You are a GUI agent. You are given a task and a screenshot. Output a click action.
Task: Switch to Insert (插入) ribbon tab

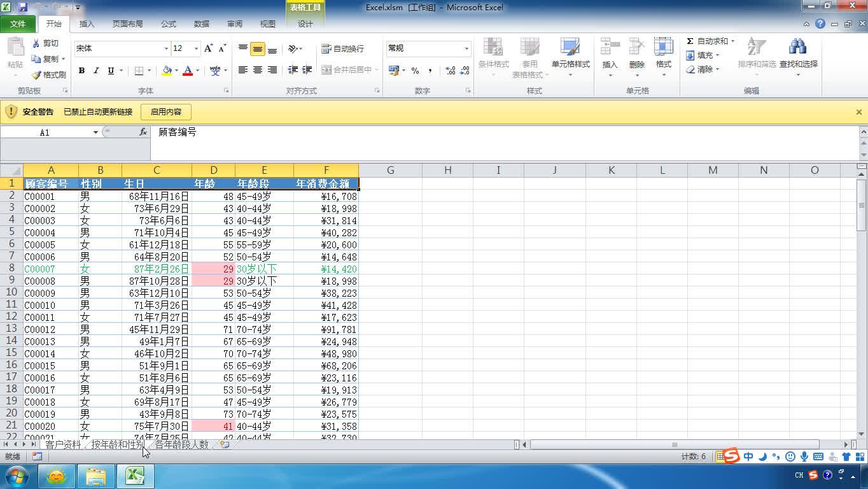pos(87,24)
